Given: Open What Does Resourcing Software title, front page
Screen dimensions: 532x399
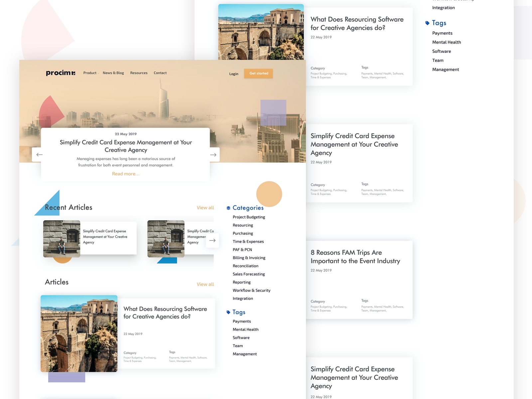Looking at the screenshot, I should (x=165, y=313).
